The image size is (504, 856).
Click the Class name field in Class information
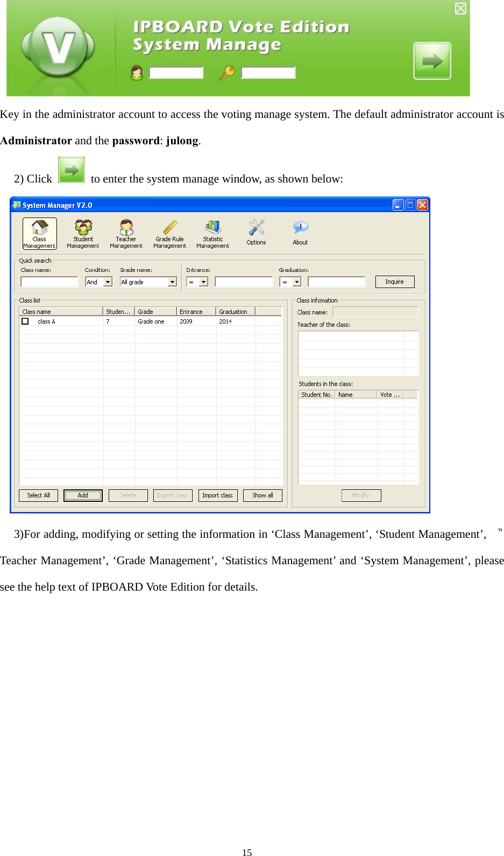[x=375, y=312]
